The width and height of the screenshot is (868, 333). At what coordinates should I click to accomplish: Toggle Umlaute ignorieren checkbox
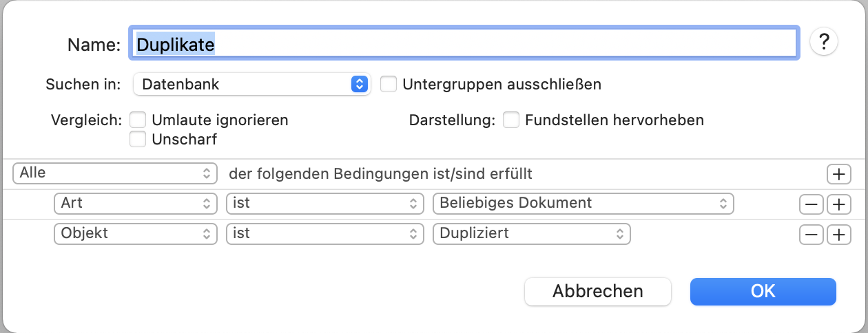(x=138, y=120)
